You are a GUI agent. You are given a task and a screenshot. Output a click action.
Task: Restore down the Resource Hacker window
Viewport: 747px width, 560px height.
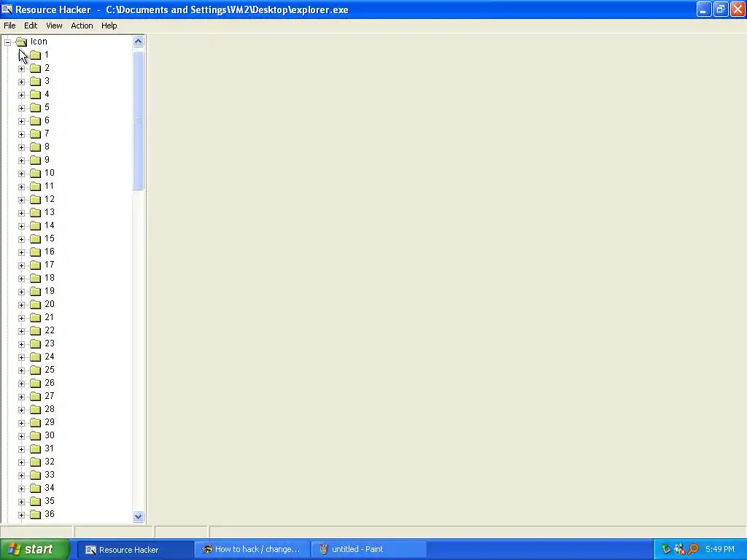click(x=720, y=9)
